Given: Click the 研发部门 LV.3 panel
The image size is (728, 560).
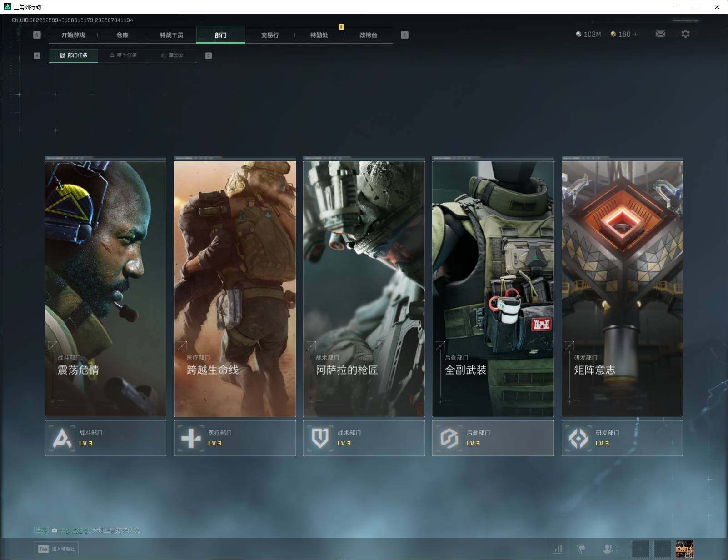Looking at the screenshot, I should pyautogui.click(x=622, y=438).
